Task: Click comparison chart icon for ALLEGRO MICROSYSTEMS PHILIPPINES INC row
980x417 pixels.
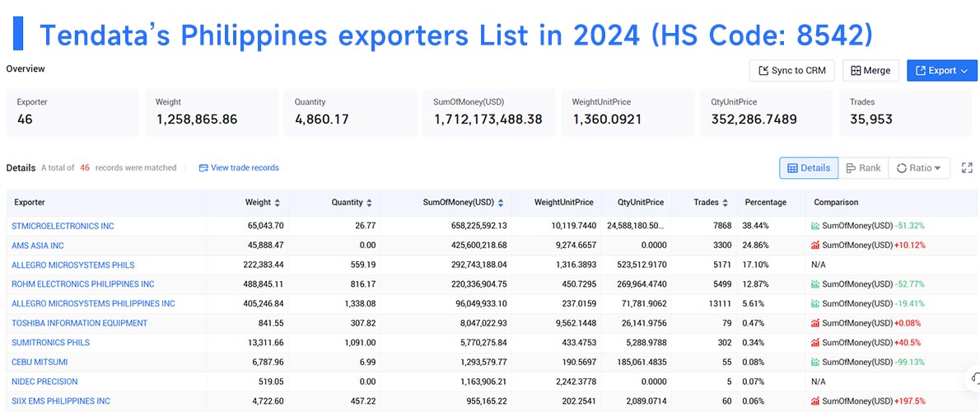Action: pos(815,303)
